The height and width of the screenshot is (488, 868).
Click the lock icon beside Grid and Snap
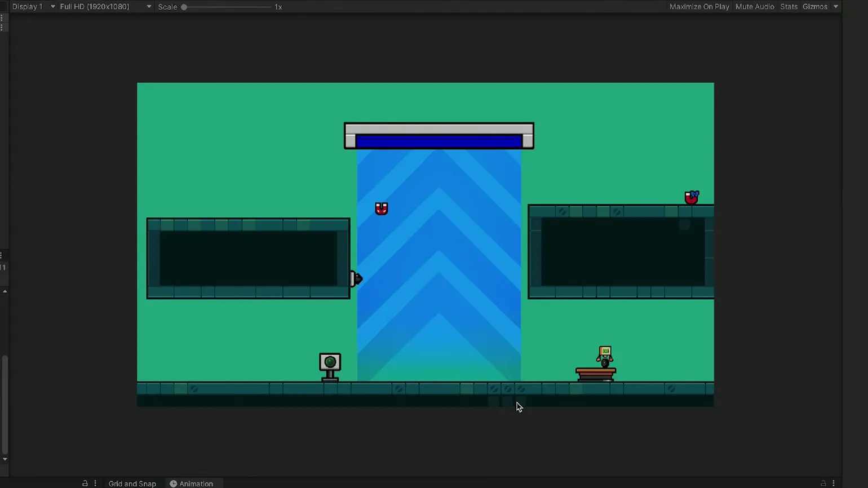click(x=85, y=483)
